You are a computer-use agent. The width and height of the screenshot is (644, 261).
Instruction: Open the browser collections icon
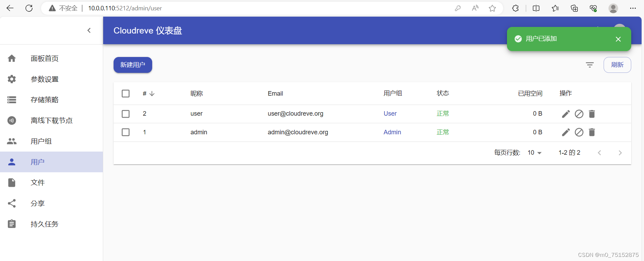coord(574,8)
